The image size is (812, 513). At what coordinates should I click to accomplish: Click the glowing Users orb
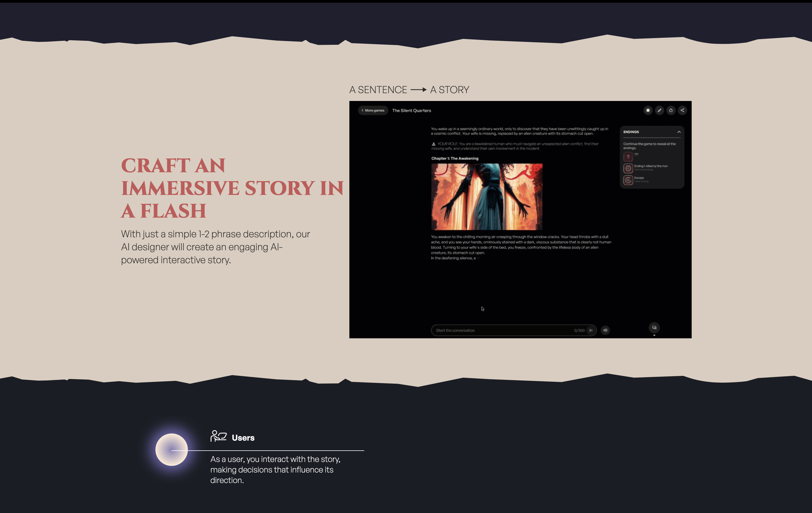coord(171,450)
